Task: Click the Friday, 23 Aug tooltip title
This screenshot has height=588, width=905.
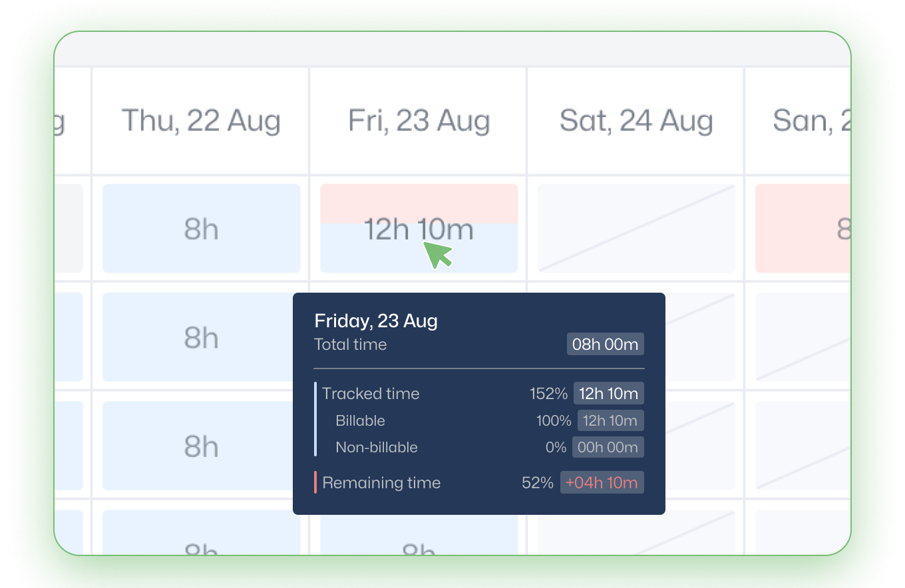Action: pos(376,321)
